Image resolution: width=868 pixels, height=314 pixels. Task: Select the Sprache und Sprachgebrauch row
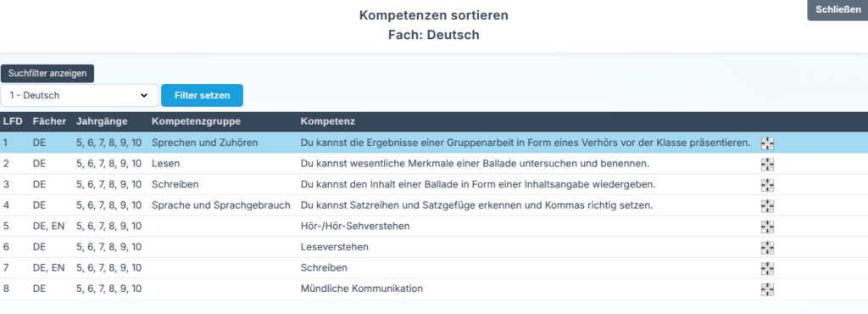(x=434, y=205)
